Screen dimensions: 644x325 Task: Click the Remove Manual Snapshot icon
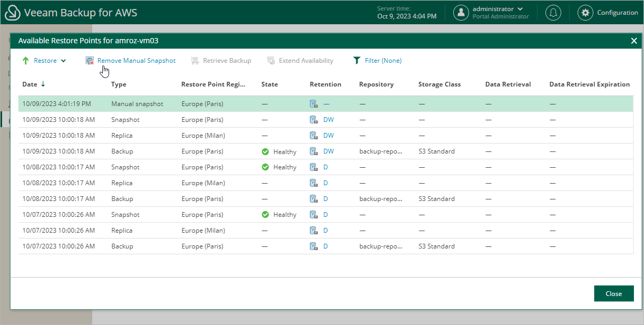point(90,61)
